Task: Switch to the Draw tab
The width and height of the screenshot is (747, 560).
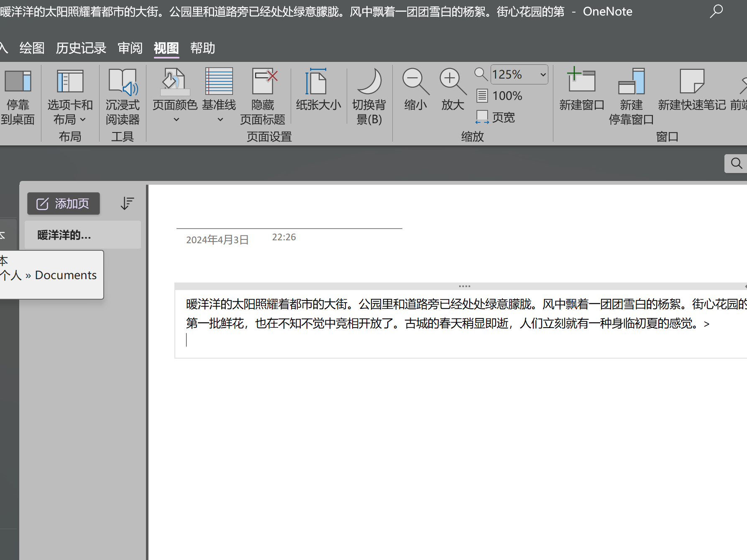Action: [32, 48]
